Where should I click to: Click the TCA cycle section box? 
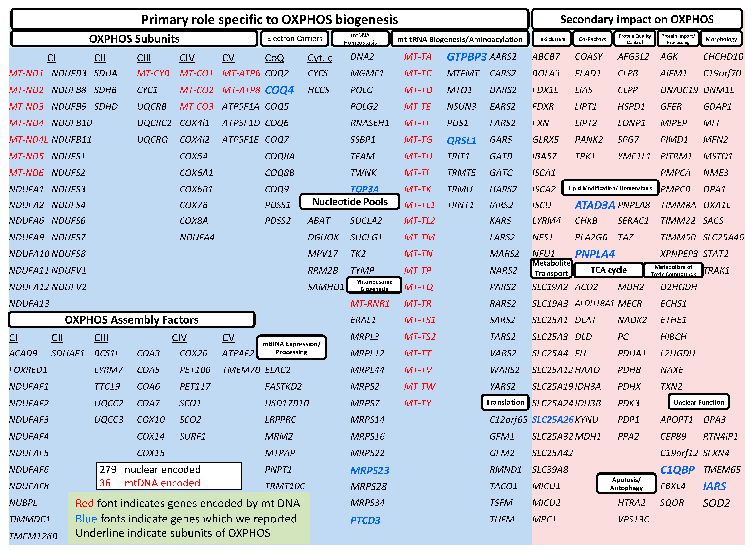[609, 270]
